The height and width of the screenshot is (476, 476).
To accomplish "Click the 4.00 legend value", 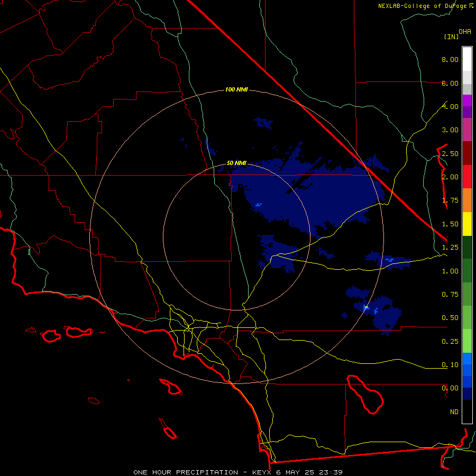I will [x=450, y=106].
